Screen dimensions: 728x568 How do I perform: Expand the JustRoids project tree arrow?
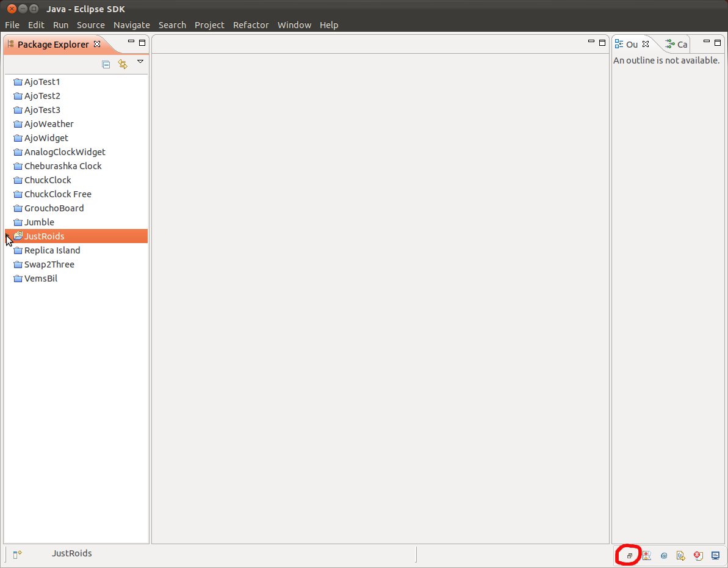coord(8,236)
